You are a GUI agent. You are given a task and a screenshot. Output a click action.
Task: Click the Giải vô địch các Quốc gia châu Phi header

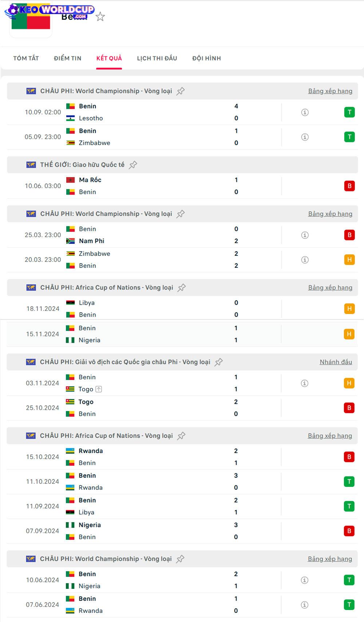click(125, 362)
